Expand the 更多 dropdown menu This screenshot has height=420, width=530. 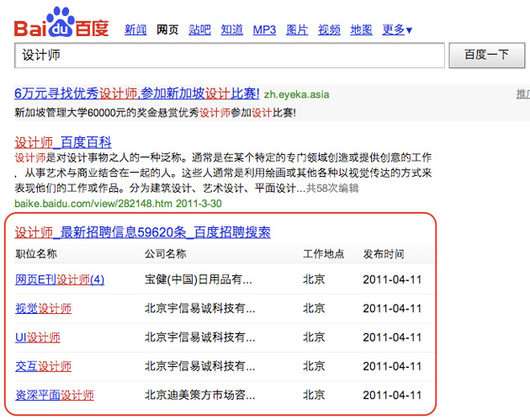(x=397, y=29)
